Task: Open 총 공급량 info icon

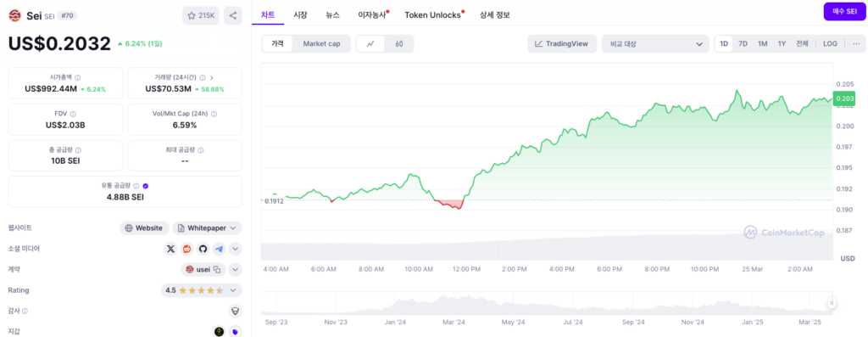Action: [x=78, y=150]
